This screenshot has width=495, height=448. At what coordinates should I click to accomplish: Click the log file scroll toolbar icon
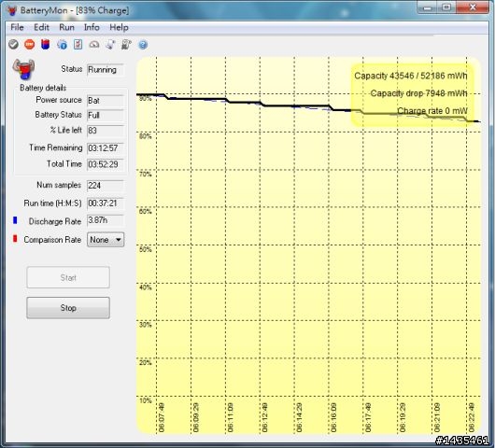point(110,45)
